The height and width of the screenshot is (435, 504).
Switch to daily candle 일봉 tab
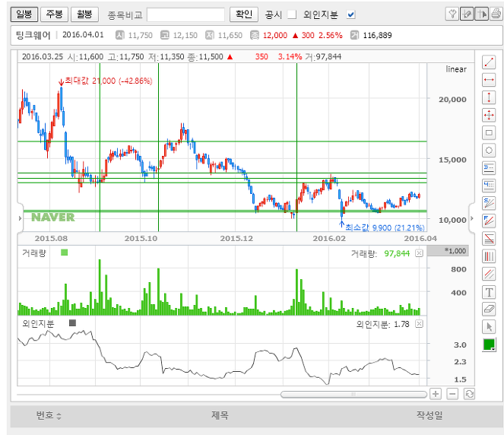(24, 14)
